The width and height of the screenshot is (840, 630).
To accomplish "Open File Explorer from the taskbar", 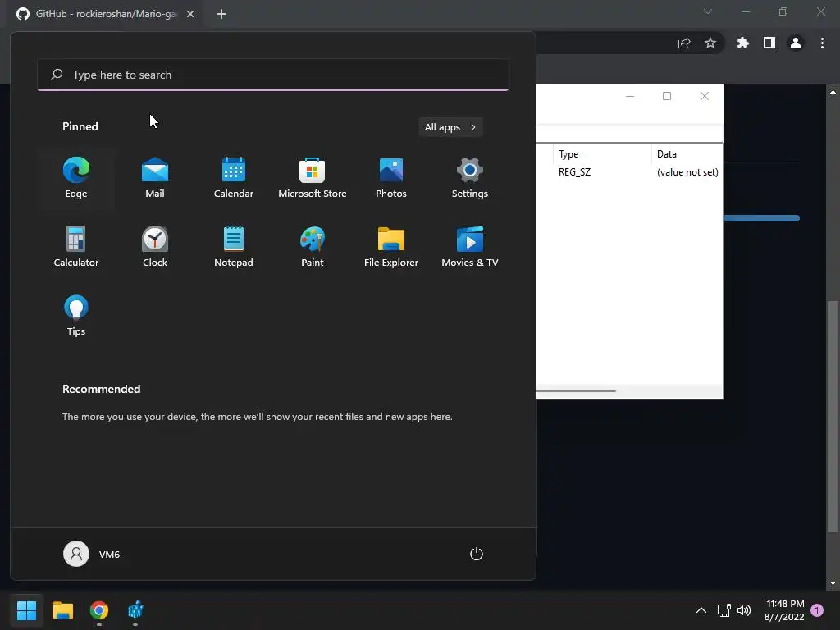I will pos(62,610).
